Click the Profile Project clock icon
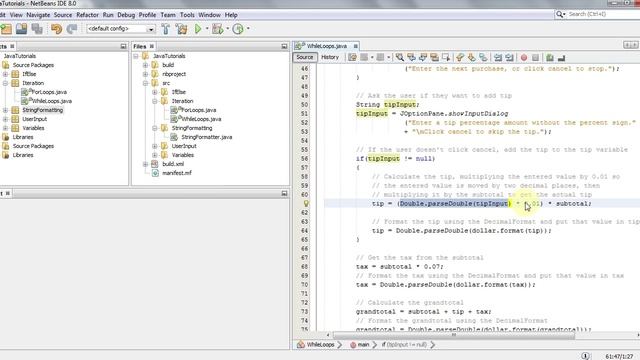Viewport: 640px width, 360px height. [238, 29]
